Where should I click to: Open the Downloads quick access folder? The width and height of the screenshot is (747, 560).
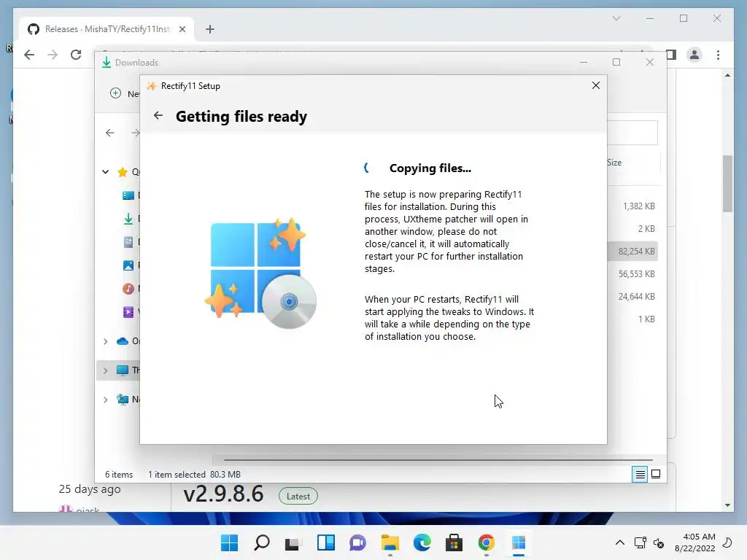click(x=128, y=219)
